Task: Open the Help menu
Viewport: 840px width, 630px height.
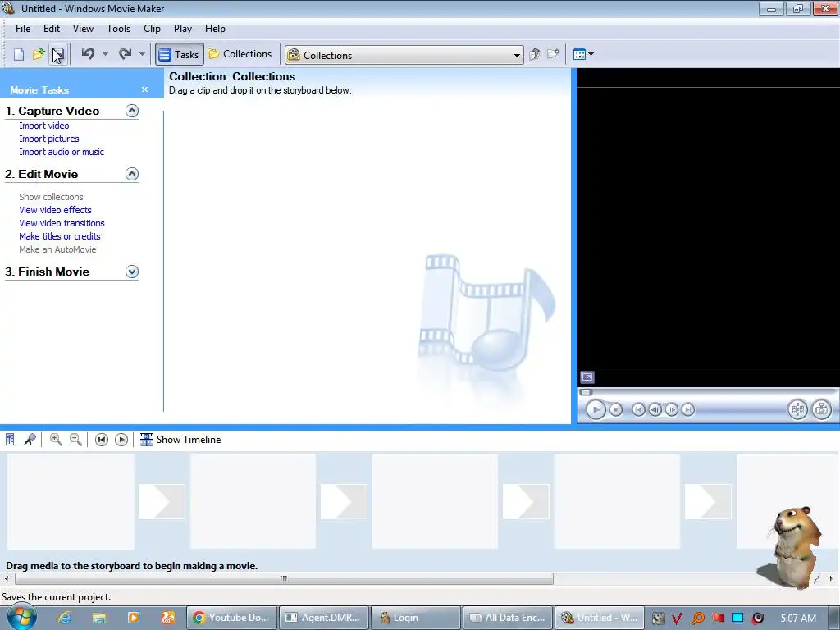Action: [x=216, y=29]
